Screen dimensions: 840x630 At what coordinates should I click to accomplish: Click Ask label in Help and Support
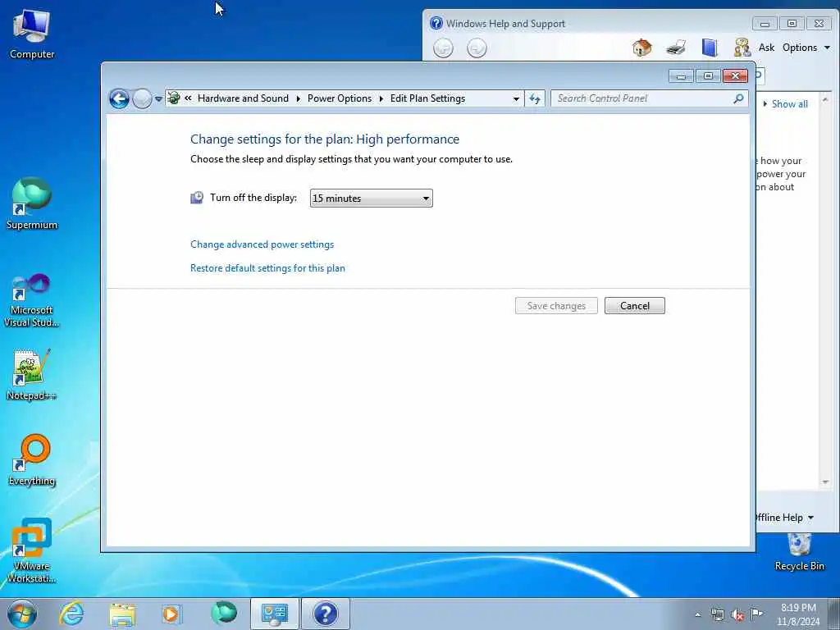(x=767, y=48)
